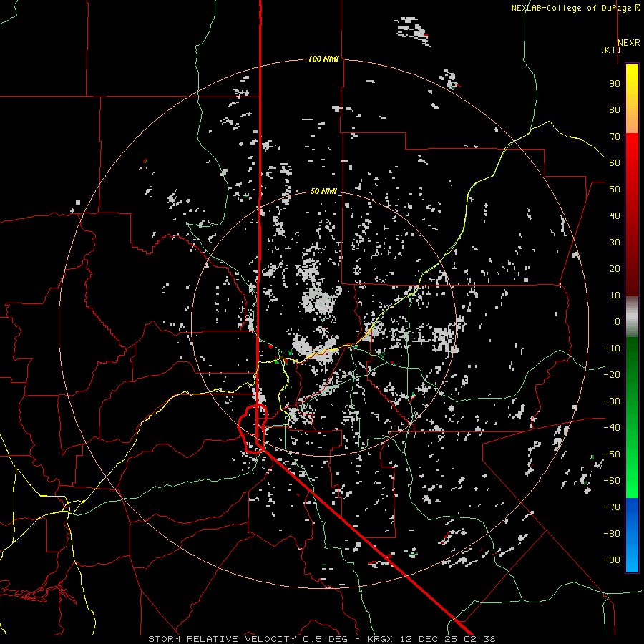Click the 100 NMI range ring label
The height and width of the screenshot is (644, 644).
pos(323,59)
